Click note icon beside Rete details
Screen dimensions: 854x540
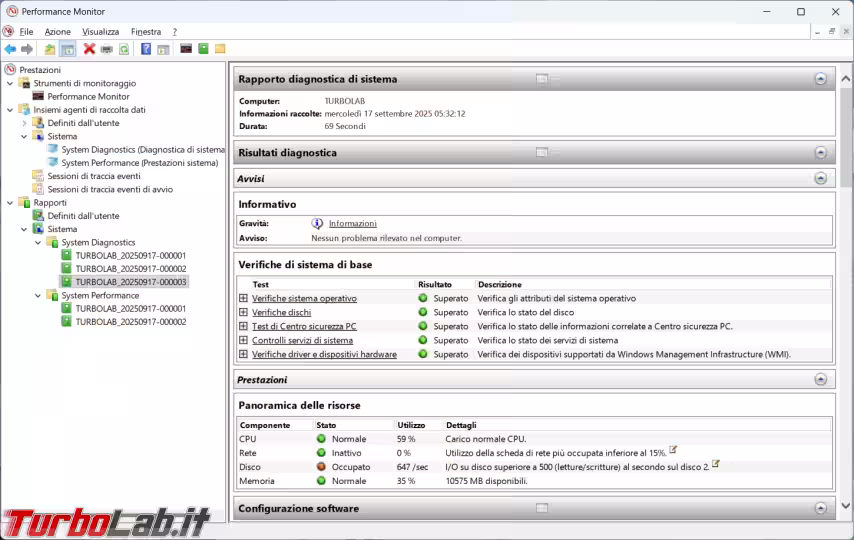(x=673, y=450)
